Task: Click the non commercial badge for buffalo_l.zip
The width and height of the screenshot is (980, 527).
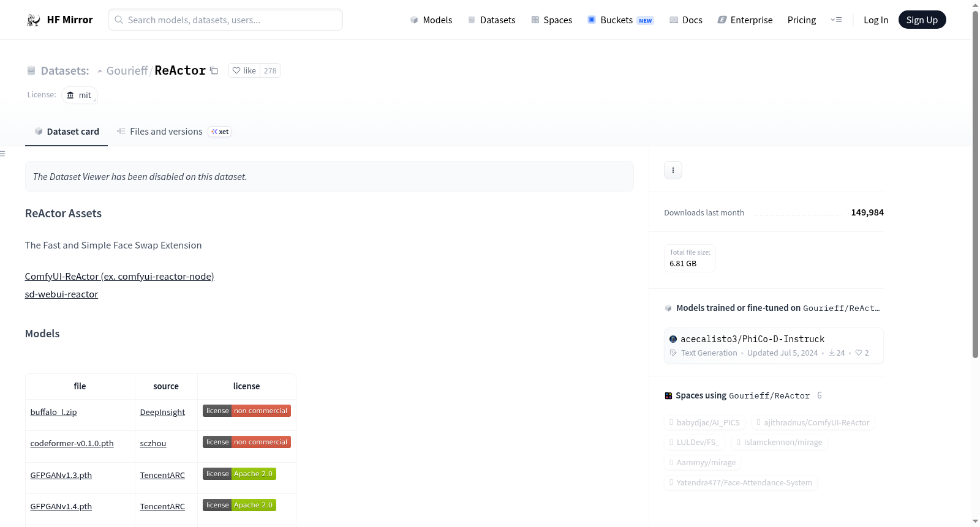Action: coord(247,411)
